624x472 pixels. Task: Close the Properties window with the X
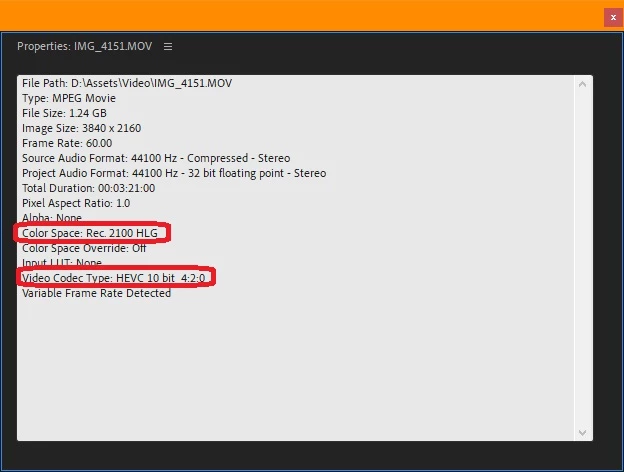click(x=613, y=18)
